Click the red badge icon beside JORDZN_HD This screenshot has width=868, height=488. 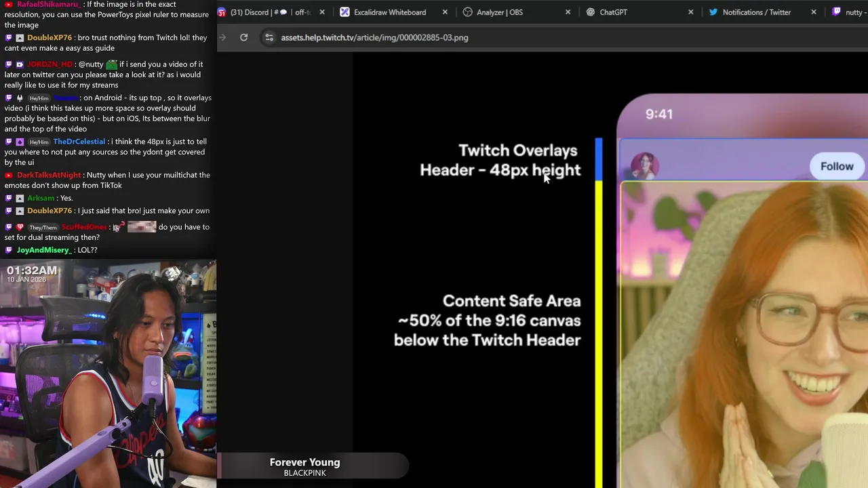[20, 64]
